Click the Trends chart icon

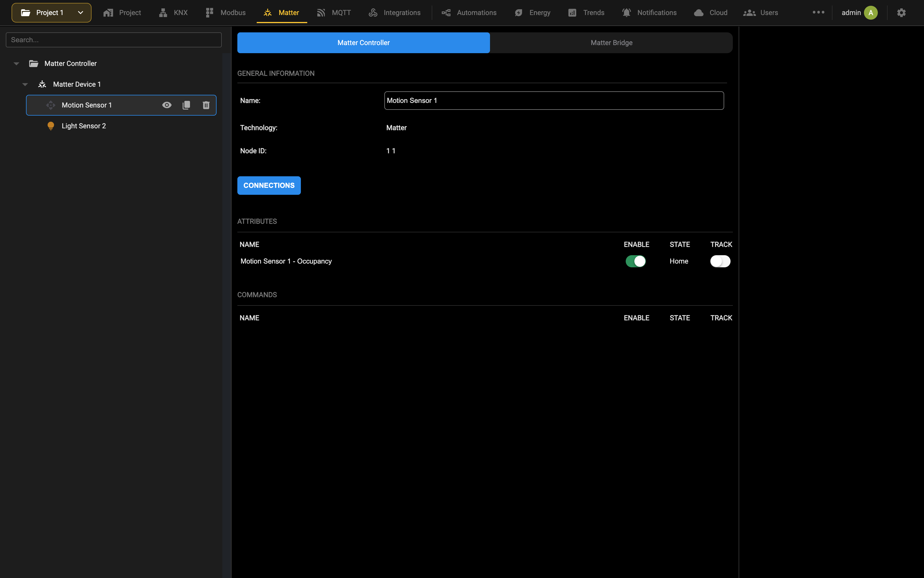pyautogui.click(x=572, y=13)
